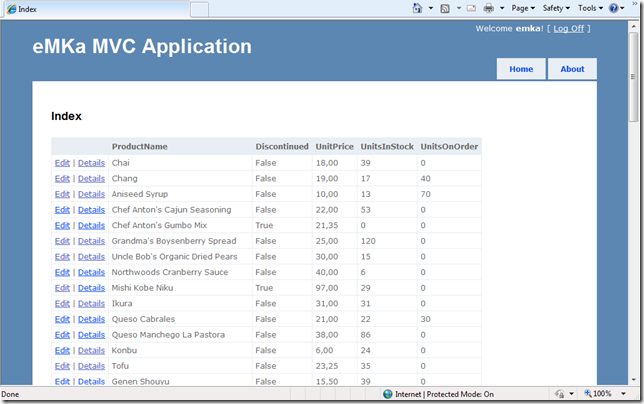Edit Chef Anton's Cajun Seasoning

[62, 210]
